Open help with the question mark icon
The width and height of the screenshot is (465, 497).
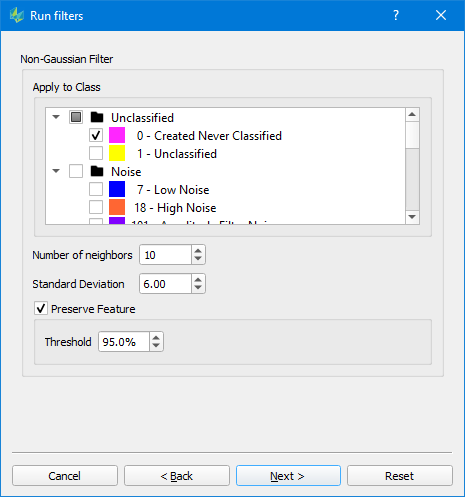396,15
